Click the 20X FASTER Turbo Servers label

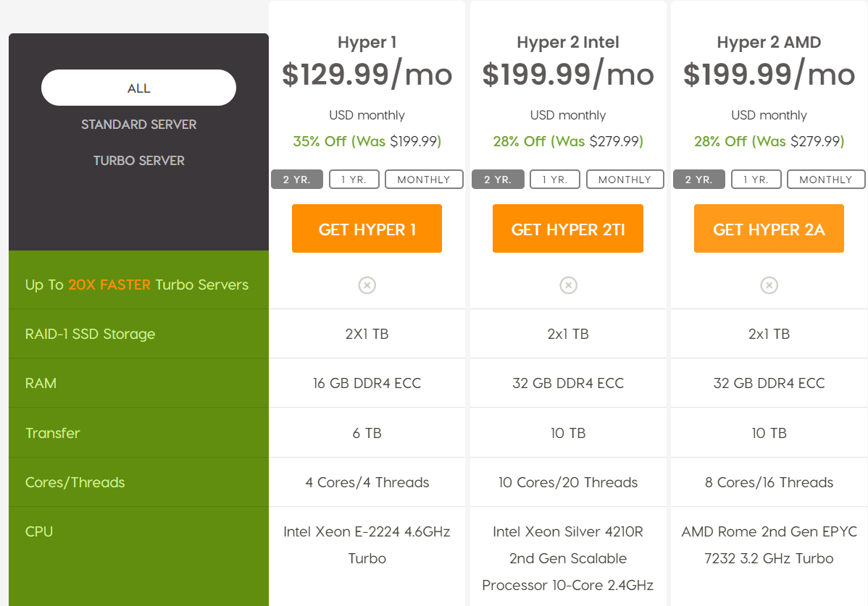(137, 285)
